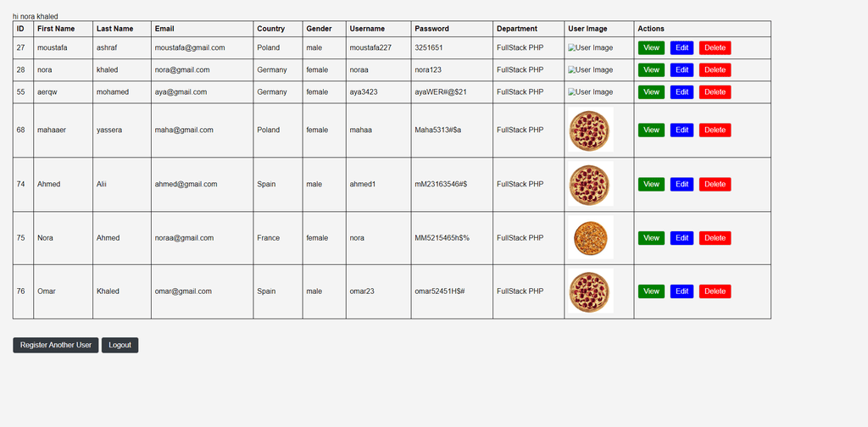Delete user aerqw mohamed with ID 55
The width and height of the screenshot is (868, 427).
click(715, 92)
